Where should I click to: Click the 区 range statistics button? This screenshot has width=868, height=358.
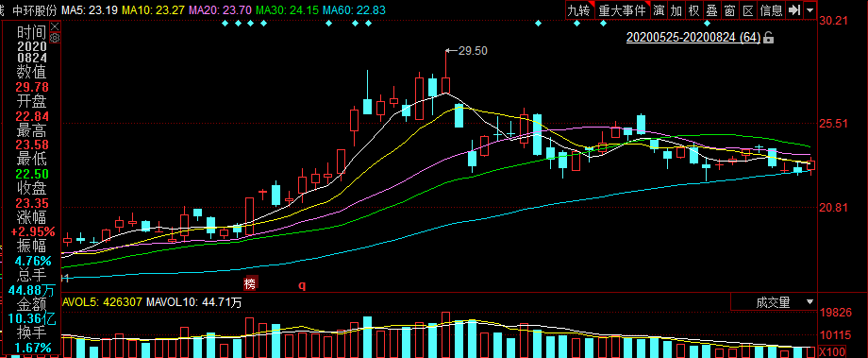(748, 10)
